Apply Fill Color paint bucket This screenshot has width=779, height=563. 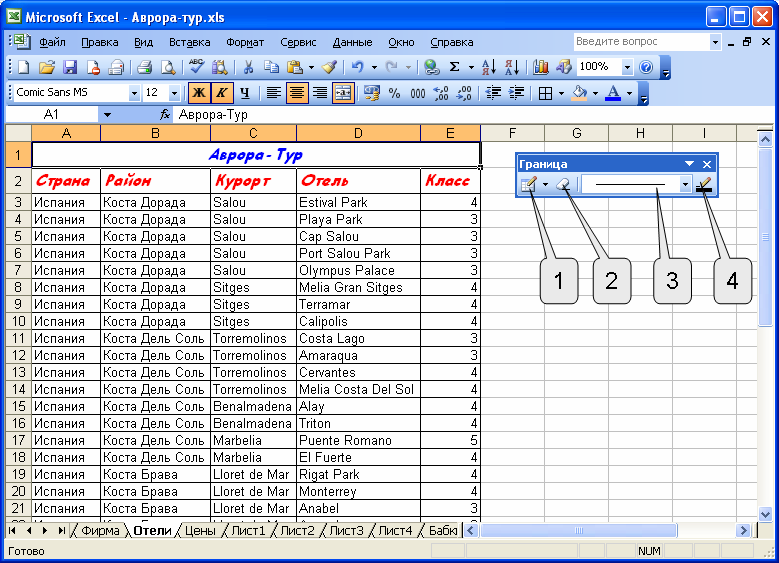tap(580, 93)
